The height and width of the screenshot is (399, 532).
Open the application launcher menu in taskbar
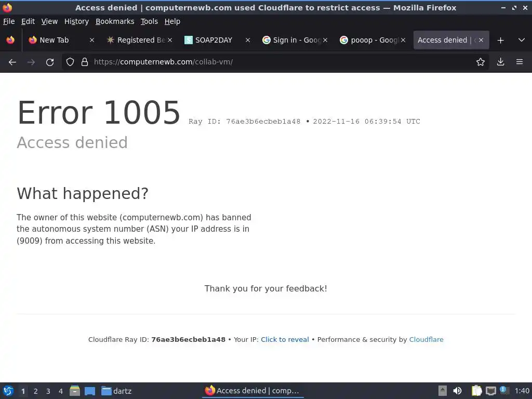pyautogui.click(x=8, y=391)
